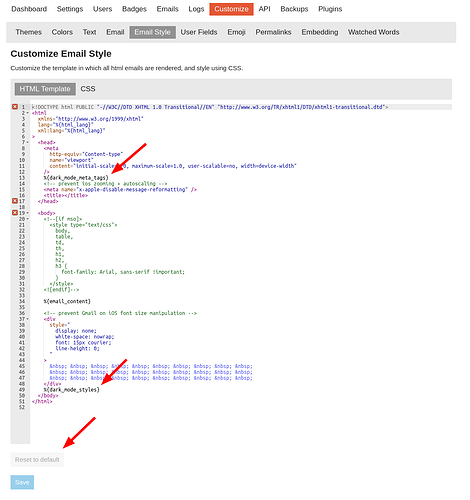Collapse the html tag fold on line 2

(28, 113)
